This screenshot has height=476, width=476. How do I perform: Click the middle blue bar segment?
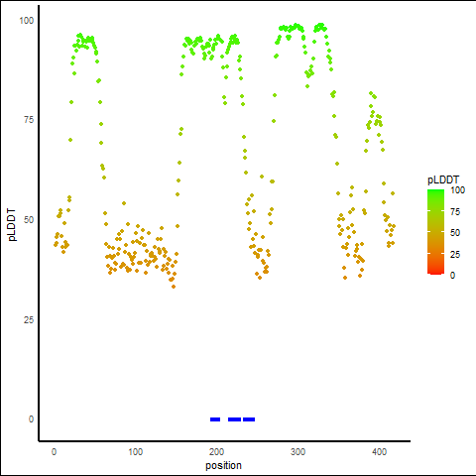[235, 419]
